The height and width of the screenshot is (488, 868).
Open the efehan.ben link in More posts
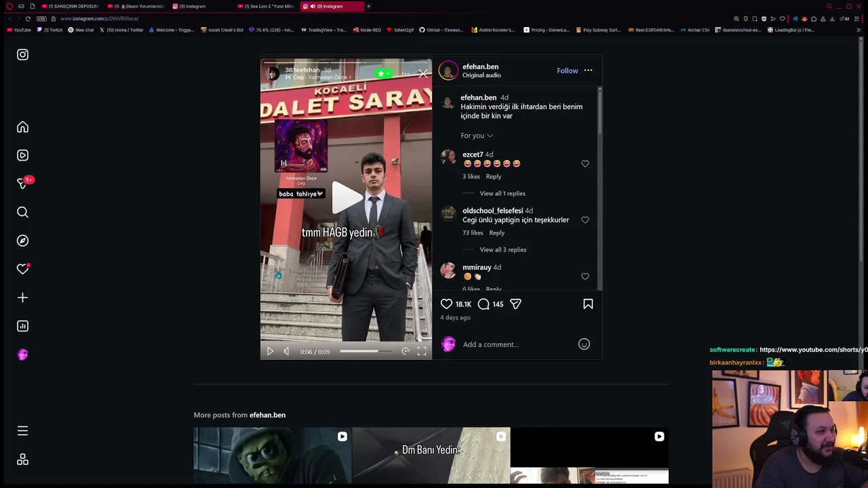(x=267, y=415)
